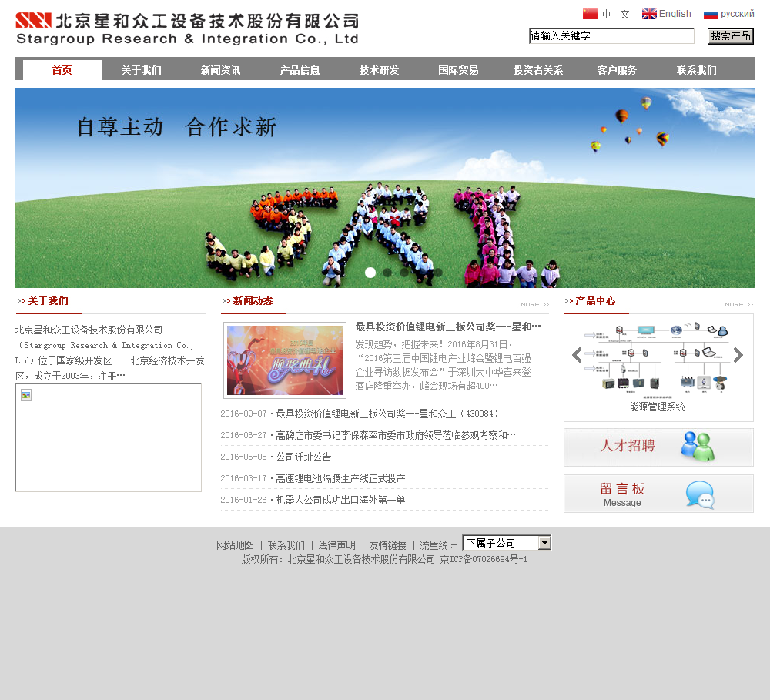This screenshot has height=700, width=770.
Task: Click the Russian flag icon
Action: pyautogui.click(x=711, y=14)
